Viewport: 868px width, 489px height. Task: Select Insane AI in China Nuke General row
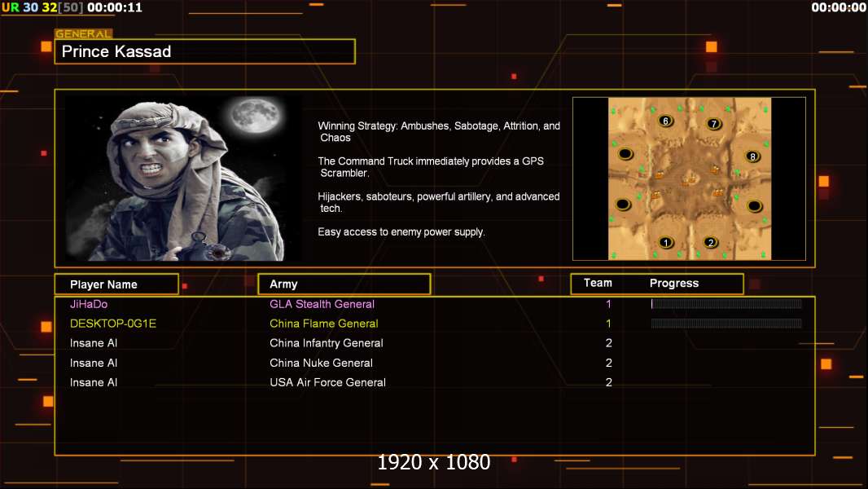[94, 363]
